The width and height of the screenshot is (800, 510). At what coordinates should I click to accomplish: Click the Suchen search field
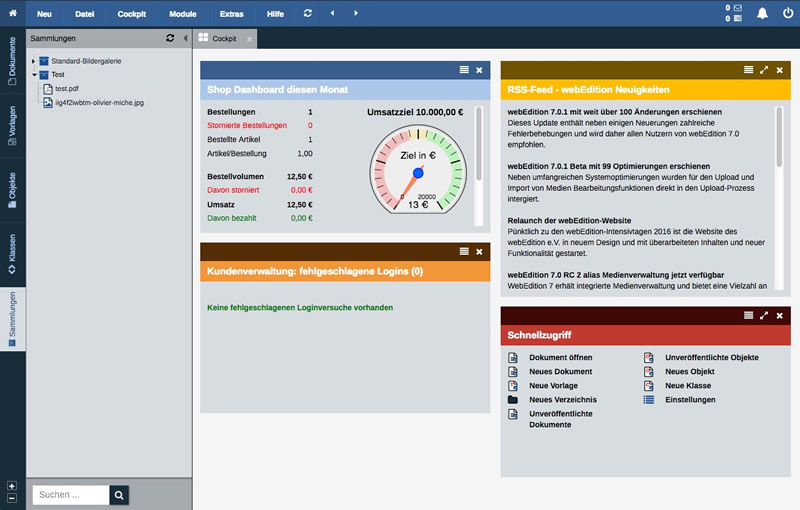tap(71, 495)
